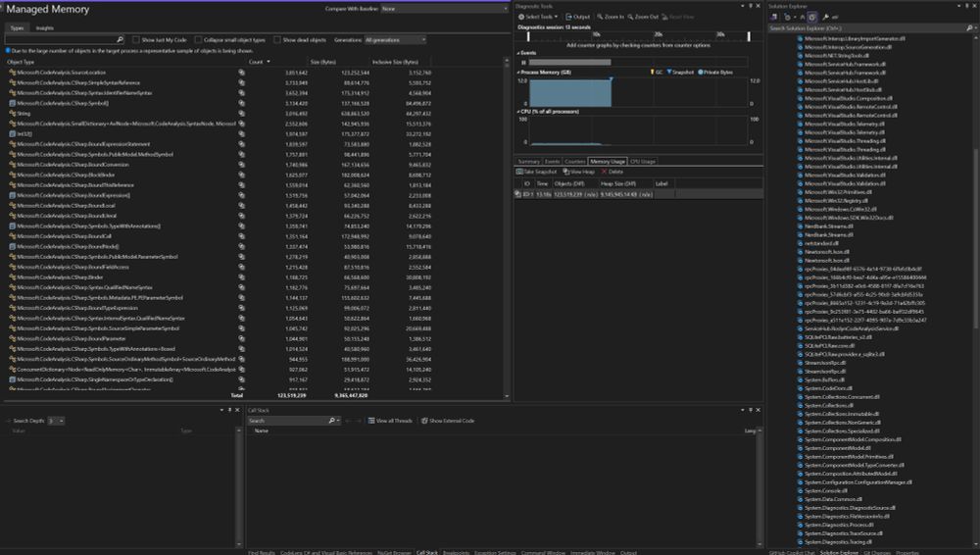Open Diagnostic Tools window options dropdown arrow
Screen dimensions: 980x555
(743, 6)
